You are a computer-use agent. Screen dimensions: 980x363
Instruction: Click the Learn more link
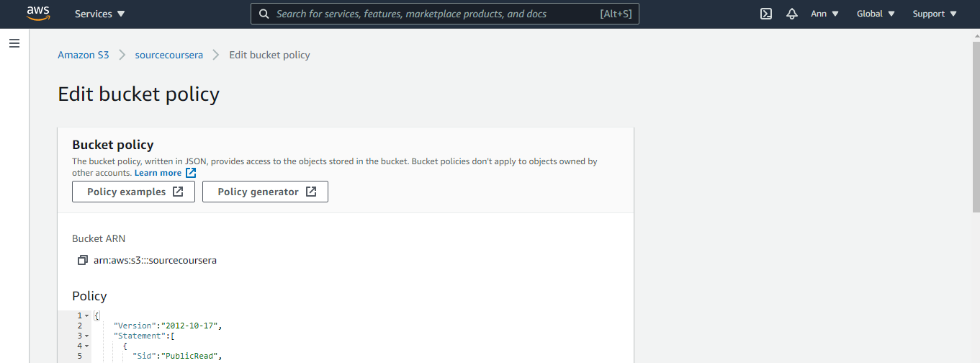158,173
